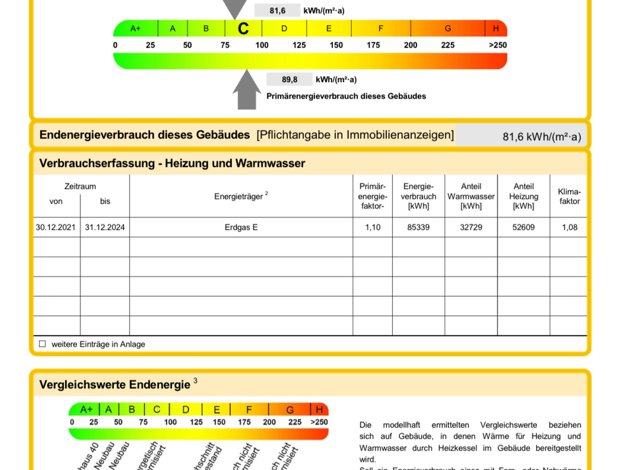Click the Klimafaktor value 1,08
The height and width of the screenshot is (470, 626).
tap(568, 228)
